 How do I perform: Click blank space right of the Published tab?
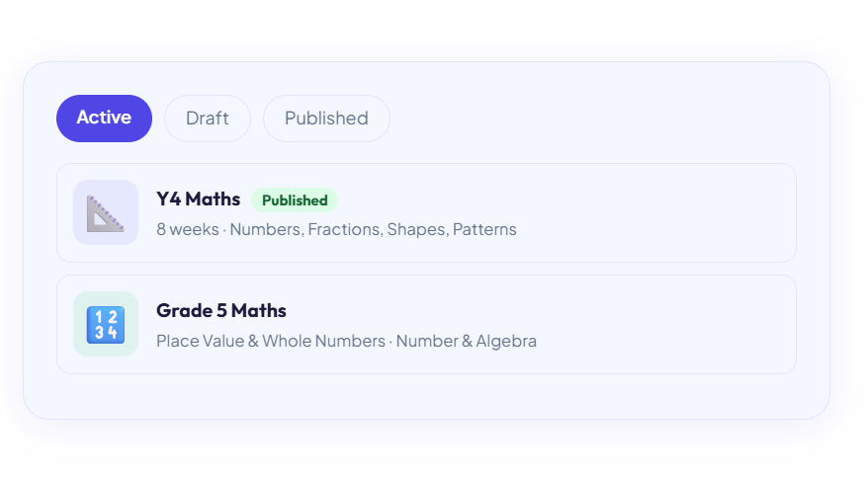(x=593, y=119)
